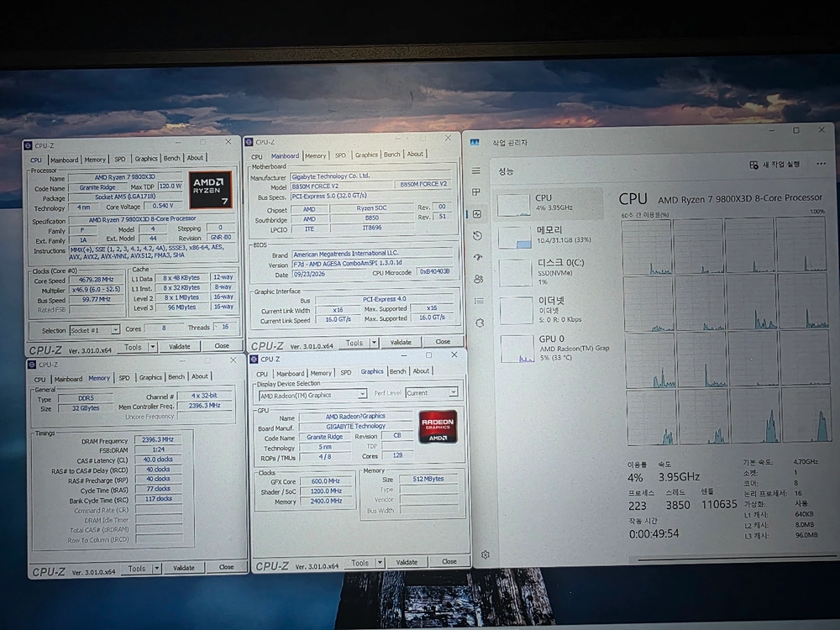Viewport: 840px width, 630px height.
Task: Select CPU usage graph thumbnail in Task Manager
Action: (x=513, y=205)
